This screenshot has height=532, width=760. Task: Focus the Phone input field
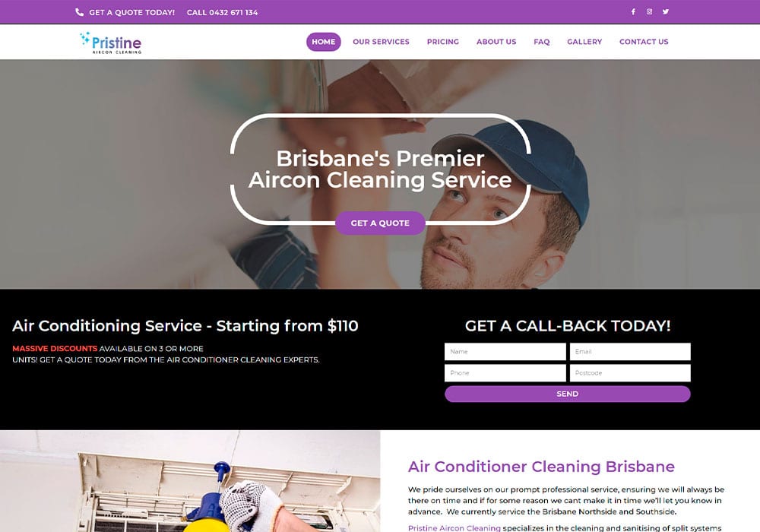[x=505, y=373]
